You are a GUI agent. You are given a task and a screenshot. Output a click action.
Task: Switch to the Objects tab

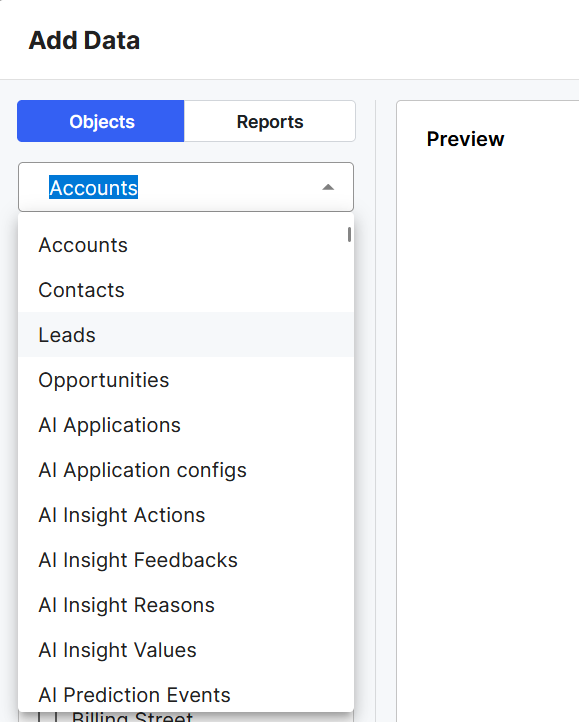(x=101, y=121)
